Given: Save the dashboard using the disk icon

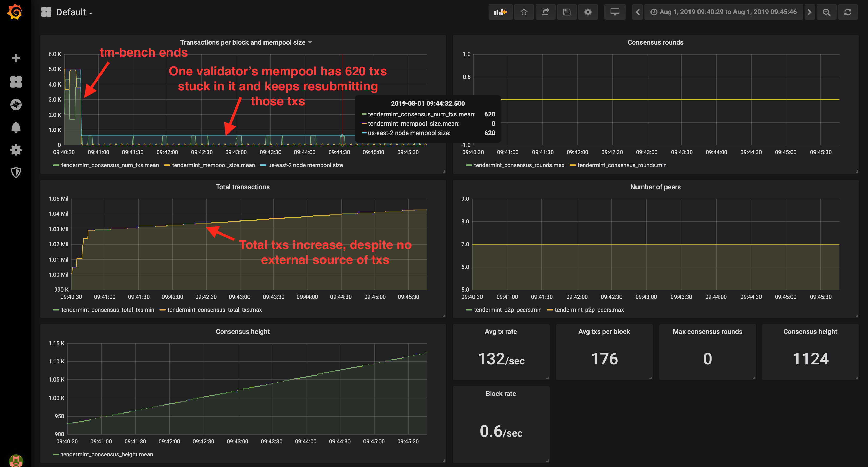Looking at the screenshot, I should coord(567,12).
